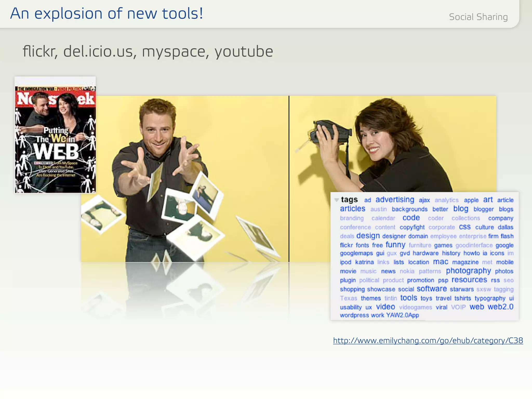Screen dimensions: 532x399
Task: Open the 'usability' tag
Action: (351, 307)
